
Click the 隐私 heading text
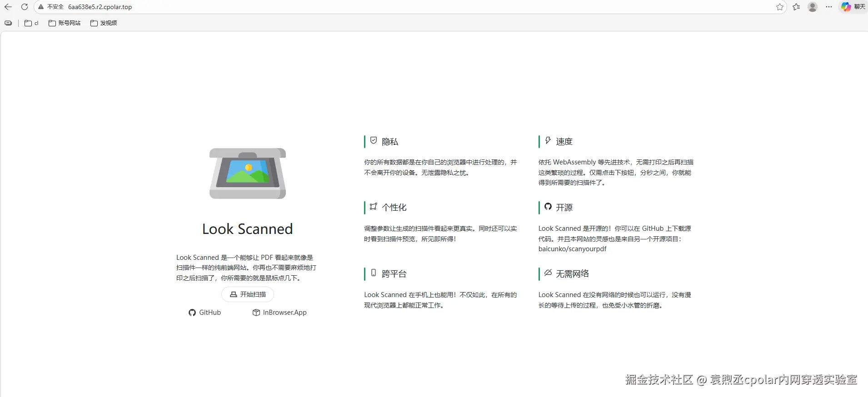390,142
